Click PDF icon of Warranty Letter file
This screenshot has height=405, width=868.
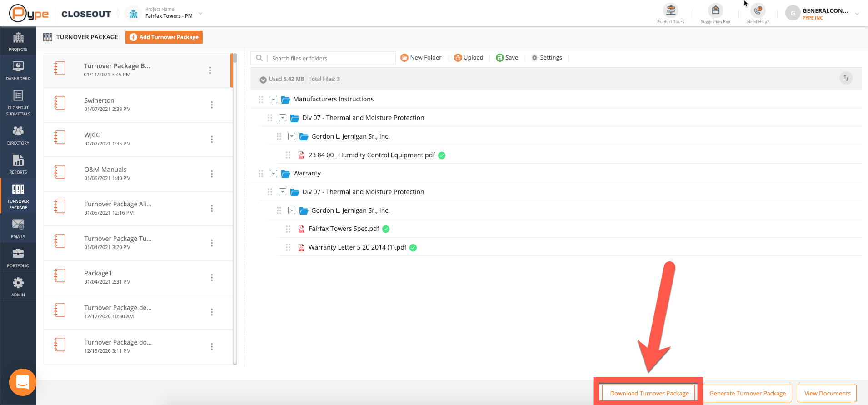tap(301, 247)
